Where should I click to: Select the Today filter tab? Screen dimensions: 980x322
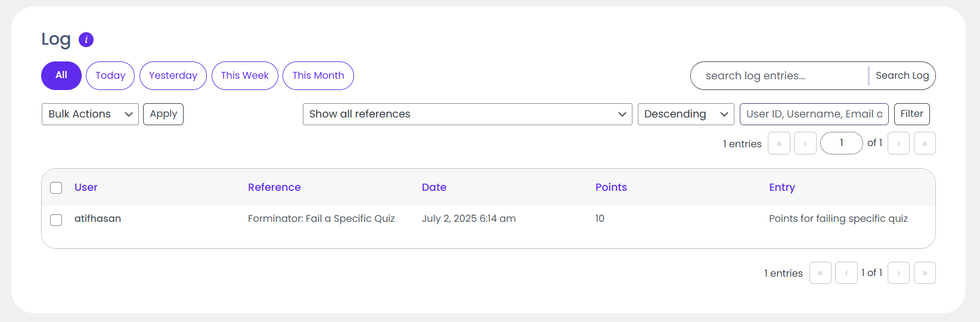[110, 76]
